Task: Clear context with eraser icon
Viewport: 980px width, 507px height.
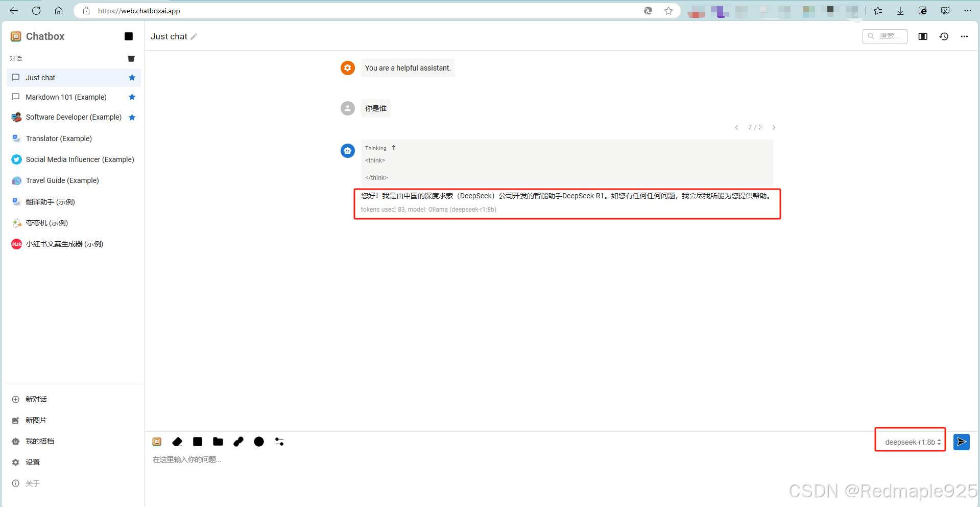Action: tap(177, 442)
